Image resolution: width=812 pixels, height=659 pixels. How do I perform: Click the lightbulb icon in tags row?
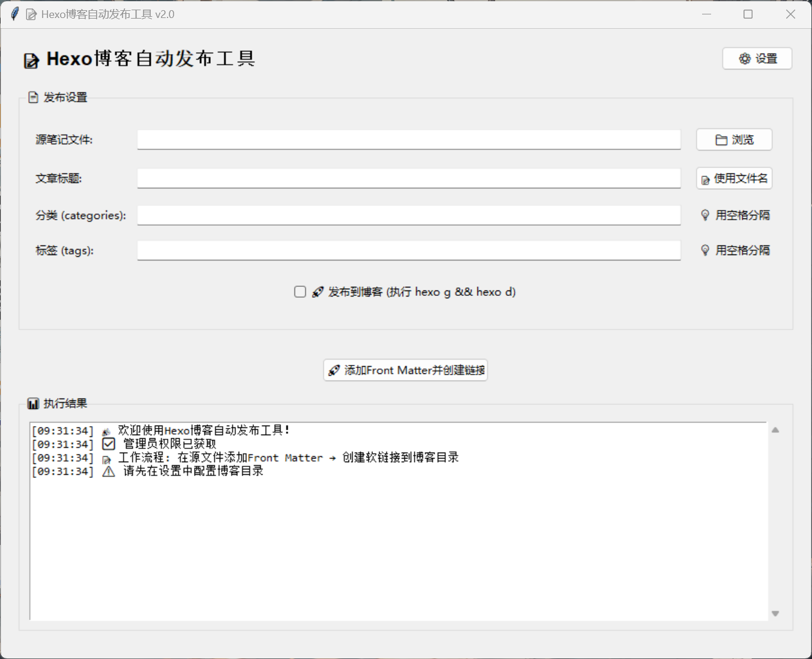point(705,250)
